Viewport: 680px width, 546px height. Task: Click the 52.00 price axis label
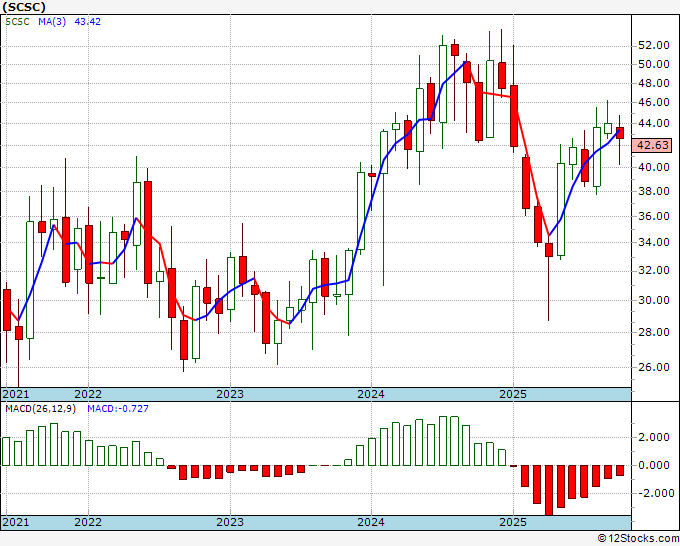[654, 46]
